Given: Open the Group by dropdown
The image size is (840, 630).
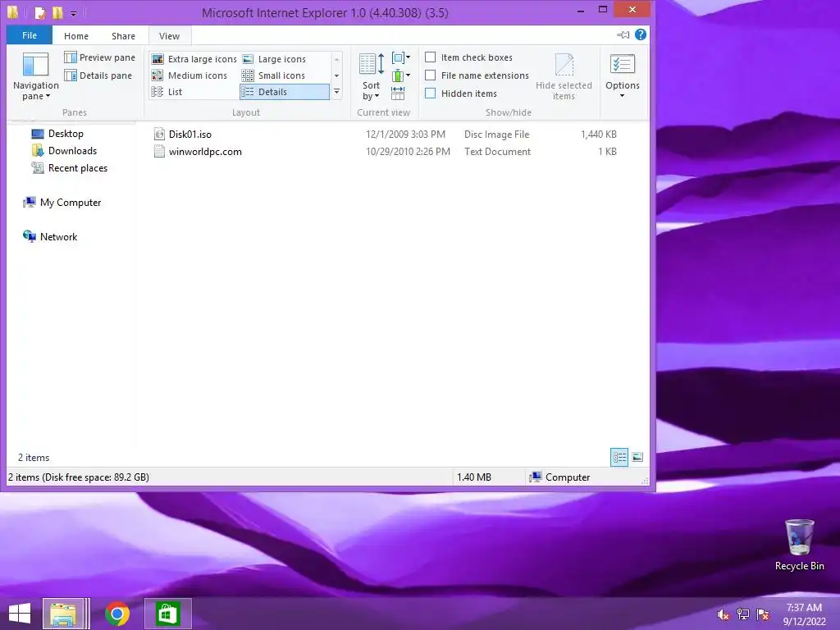Looking at the screenshot, I should click(401, 57).
